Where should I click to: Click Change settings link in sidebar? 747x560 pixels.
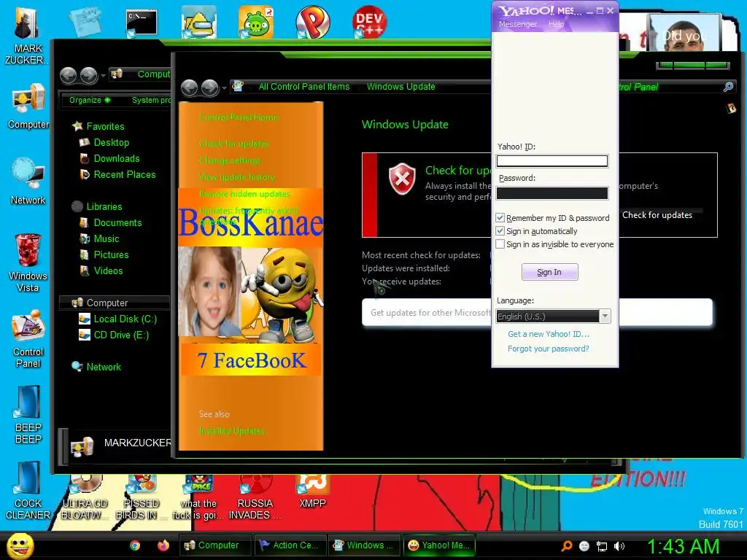click(x=230, y=160)
